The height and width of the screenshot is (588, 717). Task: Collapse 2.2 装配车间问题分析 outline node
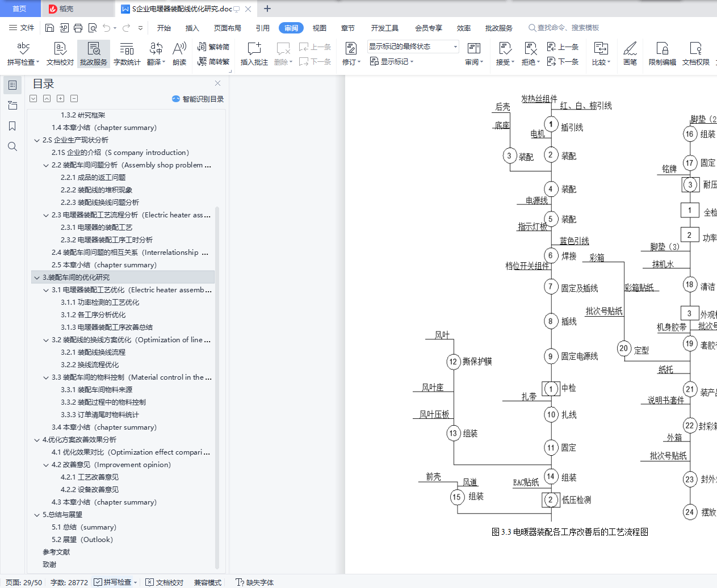coord(46,165)
